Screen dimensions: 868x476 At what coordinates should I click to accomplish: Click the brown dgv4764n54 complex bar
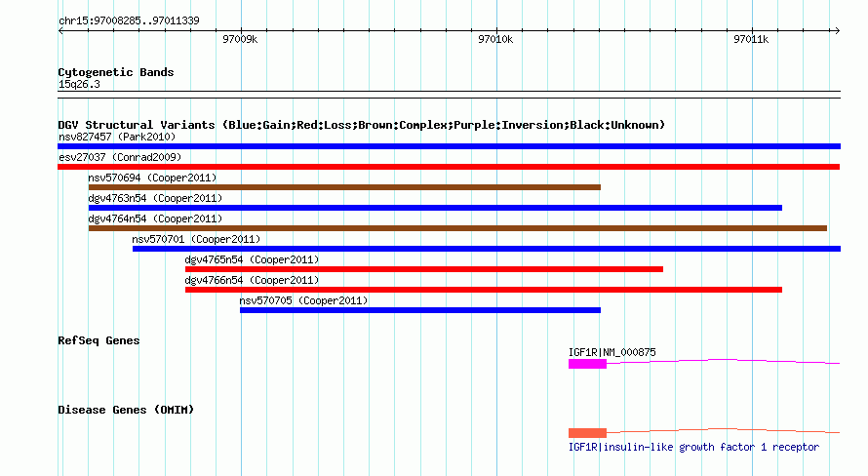(x=457, y=228)
